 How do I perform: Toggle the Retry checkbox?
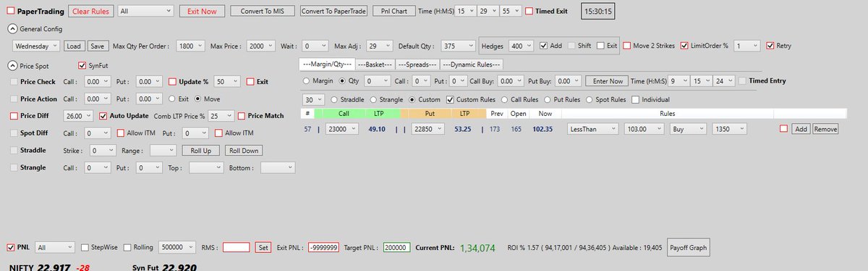click(x=770, y=46)
